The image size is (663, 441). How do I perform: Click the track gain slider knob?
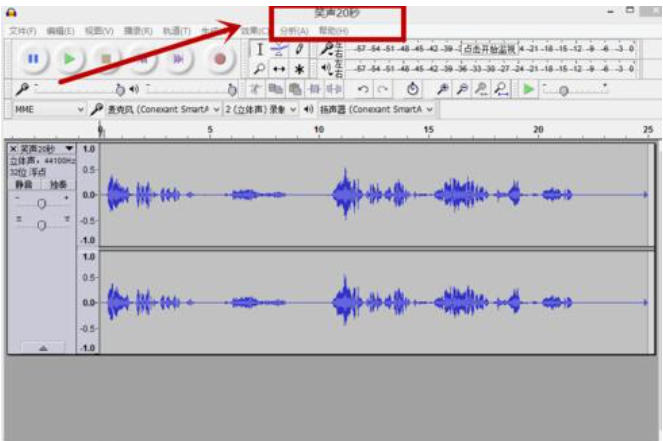tap(41, 203)
